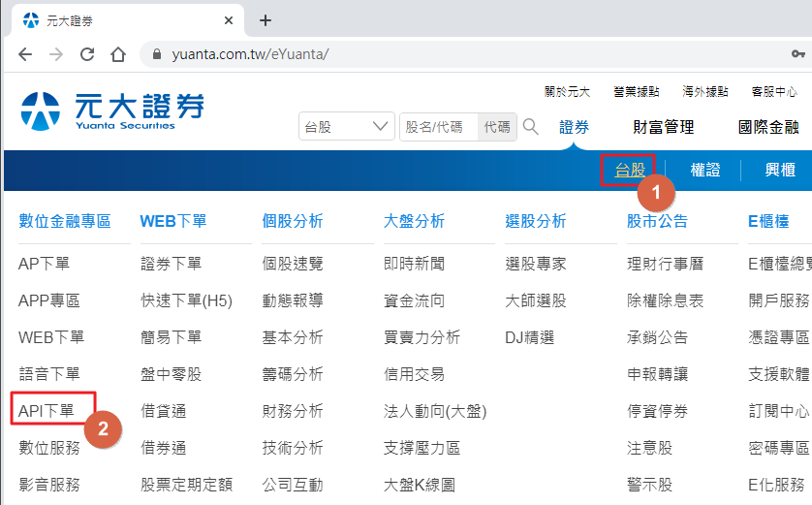Open saved password key icon
812x505 pixels.
pyautogui.click(x=798, y=54)
